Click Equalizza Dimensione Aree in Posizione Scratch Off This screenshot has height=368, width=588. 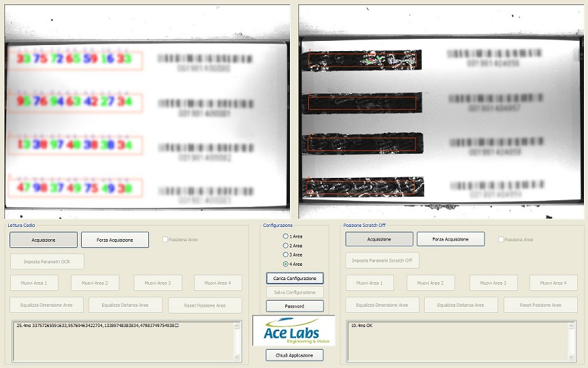pos(382,305)
